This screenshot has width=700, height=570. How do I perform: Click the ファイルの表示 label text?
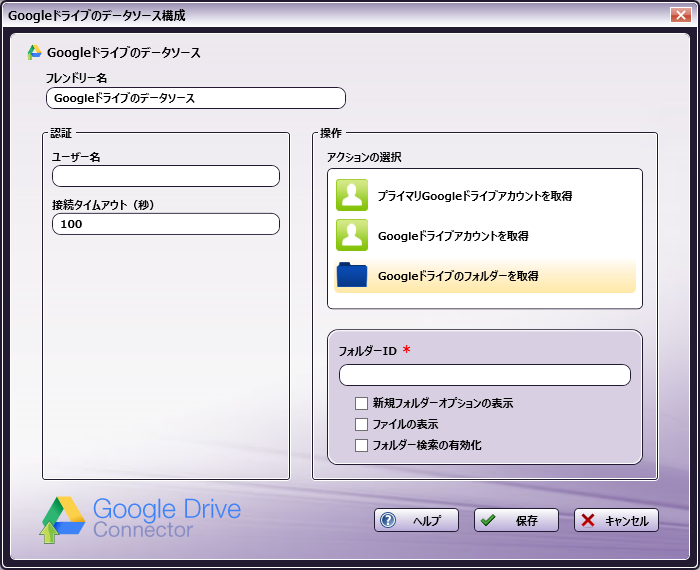coord(405,424)
